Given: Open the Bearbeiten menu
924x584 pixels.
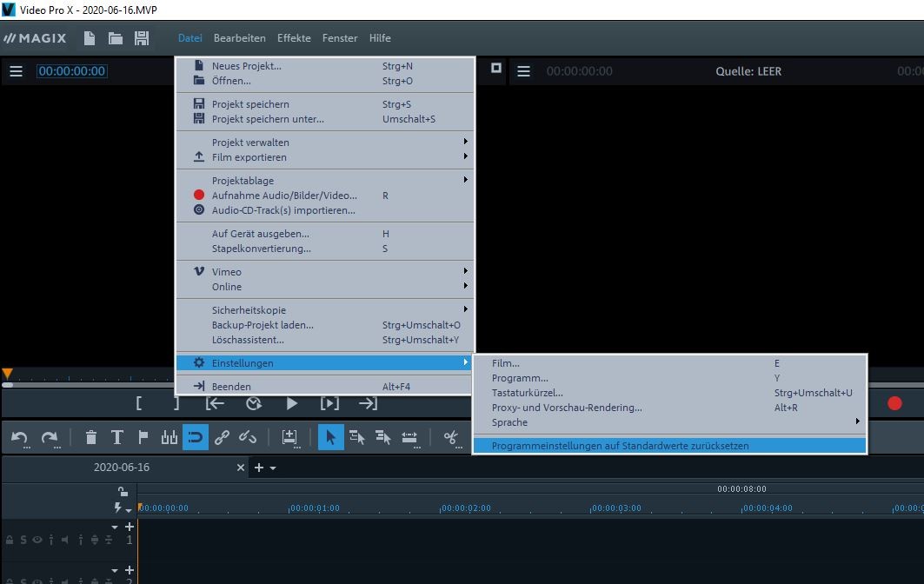Looking at the screenshot, I should (239, 38).
